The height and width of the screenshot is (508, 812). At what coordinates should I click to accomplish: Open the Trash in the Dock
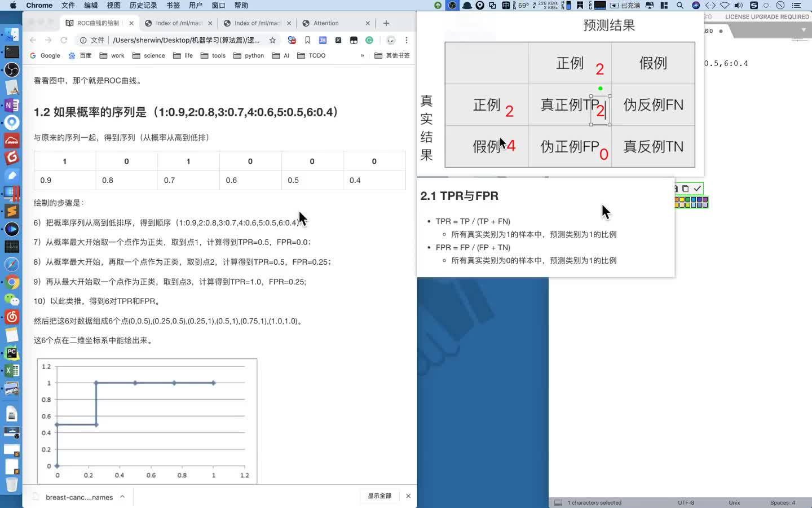12,484
